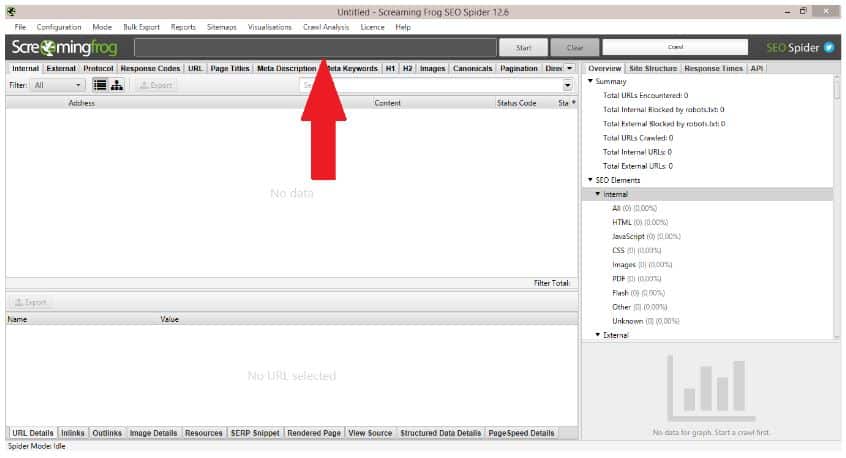Collapse the External tree node

tap(598, 334)
